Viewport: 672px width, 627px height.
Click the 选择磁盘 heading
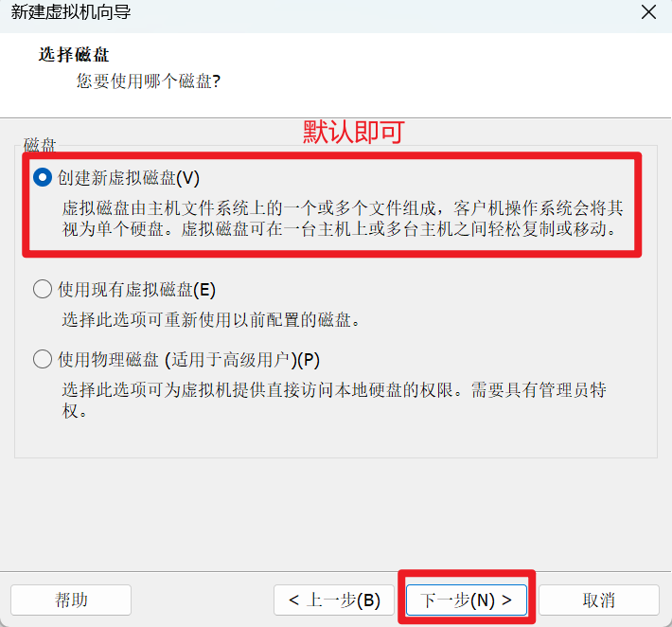click(74, 55)
